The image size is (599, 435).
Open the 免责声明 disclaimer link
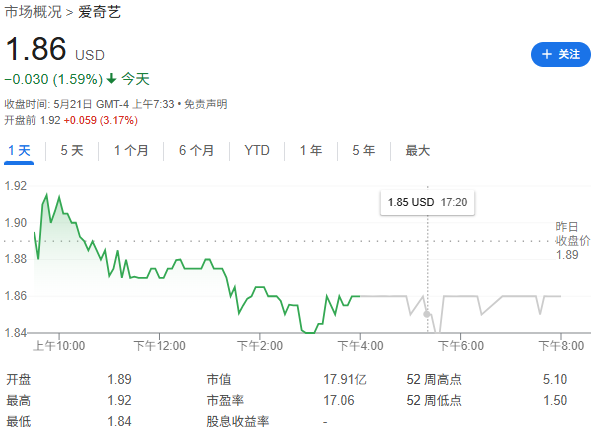[206, 104]
